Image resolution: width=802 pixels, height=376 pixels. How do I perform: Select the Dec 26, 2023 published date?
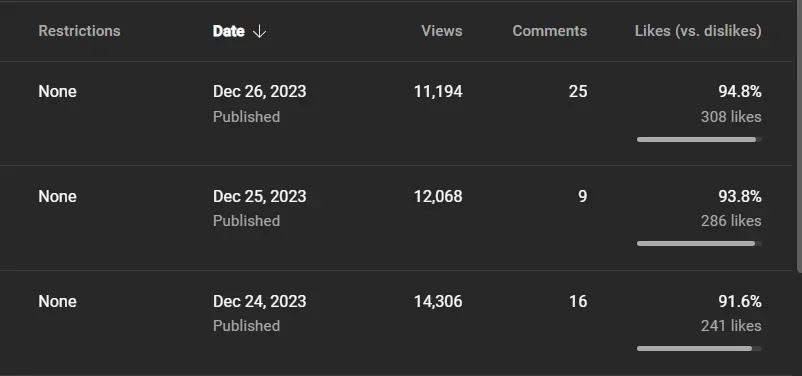(x=259, y=92)
